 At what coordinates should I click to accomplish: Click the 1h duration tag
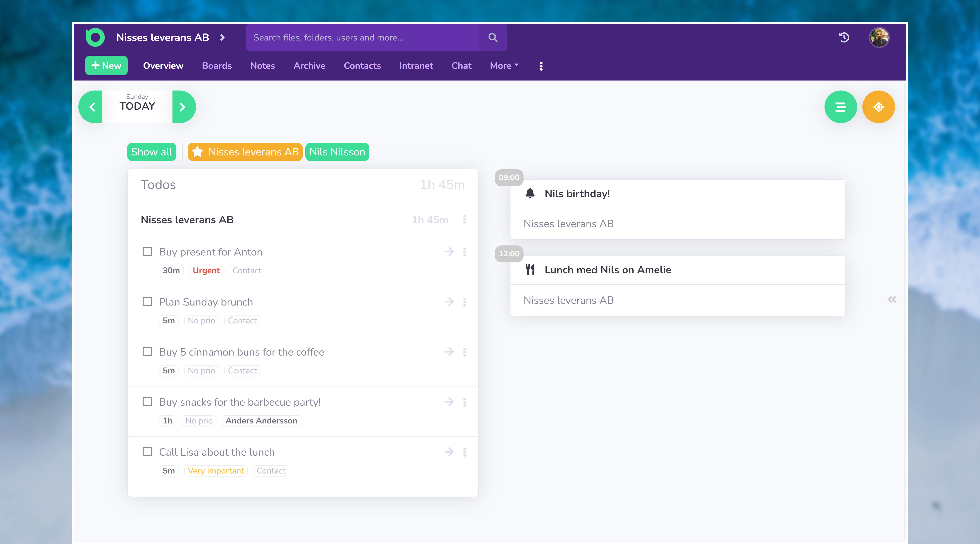point(167,421)
